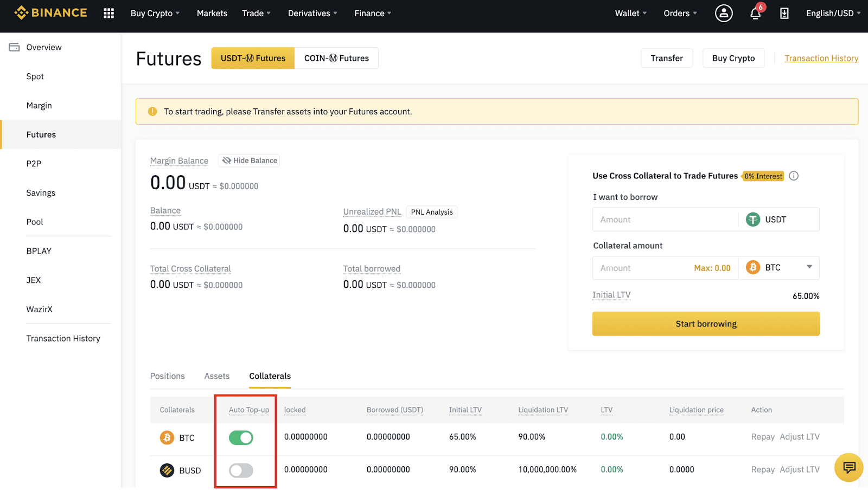This screenshot has height=490, width=868.
Task: Click Start borrowing button
Action: [x=706, y=324]
